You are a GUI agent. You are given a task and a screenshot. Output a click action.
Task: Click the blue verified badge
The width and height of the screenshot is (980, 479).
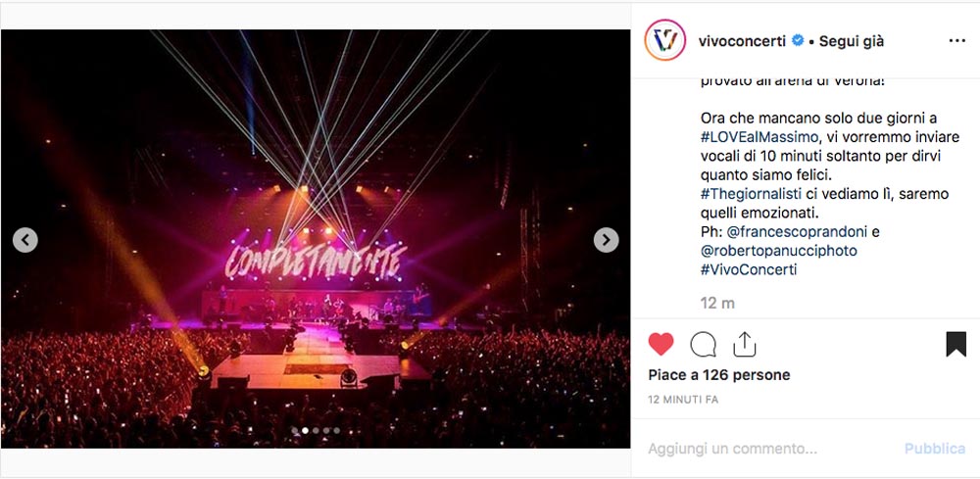pos(798,41)
